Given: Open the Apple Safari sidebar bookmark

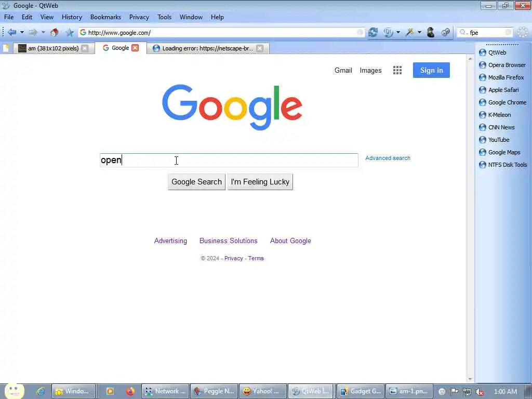Looking at the screenshot, I should [499, 90].
